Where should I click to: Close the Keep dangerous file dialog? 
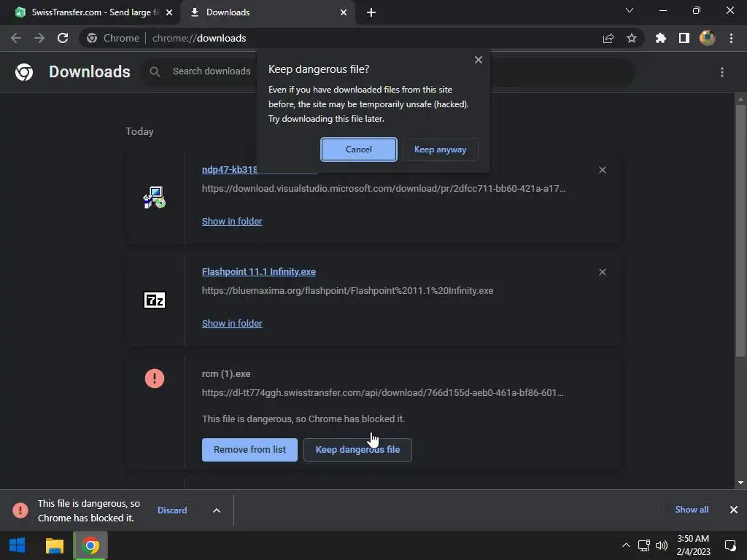point(479,60)
